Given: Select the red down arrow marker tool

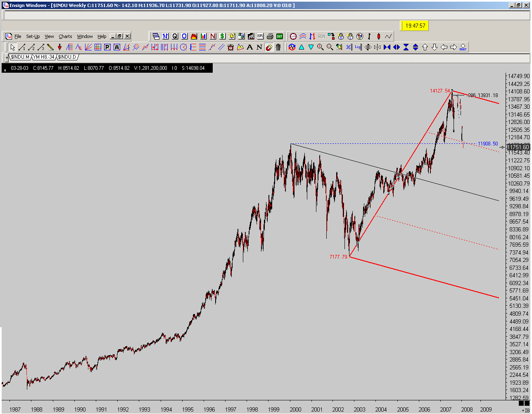Looking at the screenshot, I should point(59,47).
